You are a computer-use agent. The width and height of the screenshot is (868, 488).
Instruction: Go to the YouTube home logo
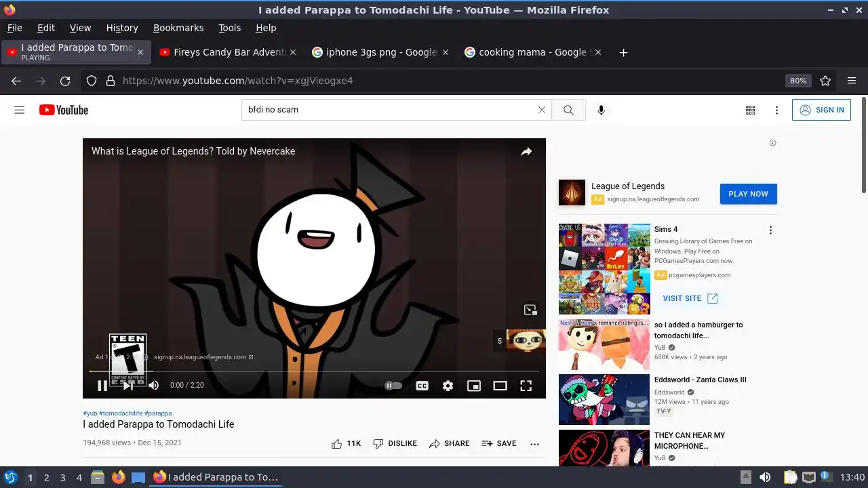[64, 110]
